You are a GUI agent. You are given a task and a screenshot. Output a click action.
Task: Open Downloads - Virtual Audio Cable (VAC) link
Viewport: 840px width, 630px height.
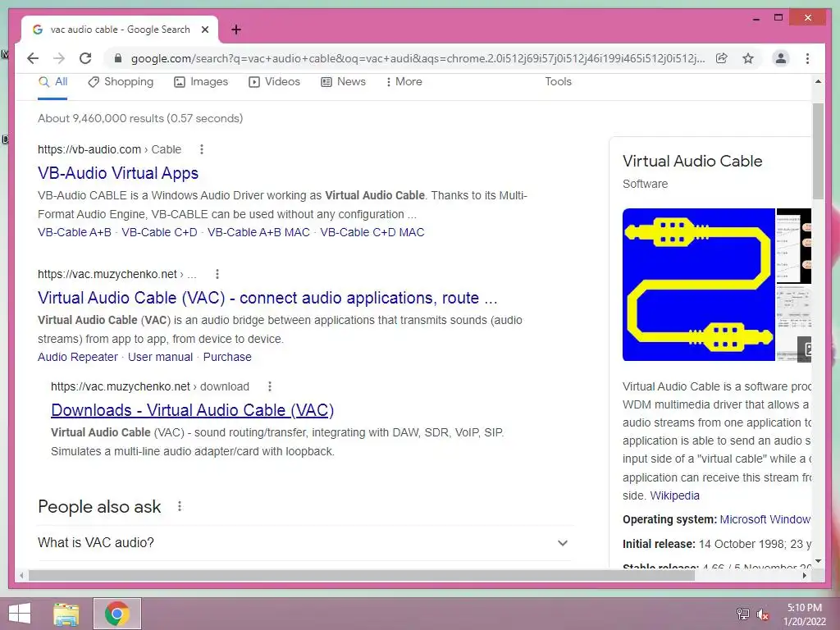(x=192, y=410)
